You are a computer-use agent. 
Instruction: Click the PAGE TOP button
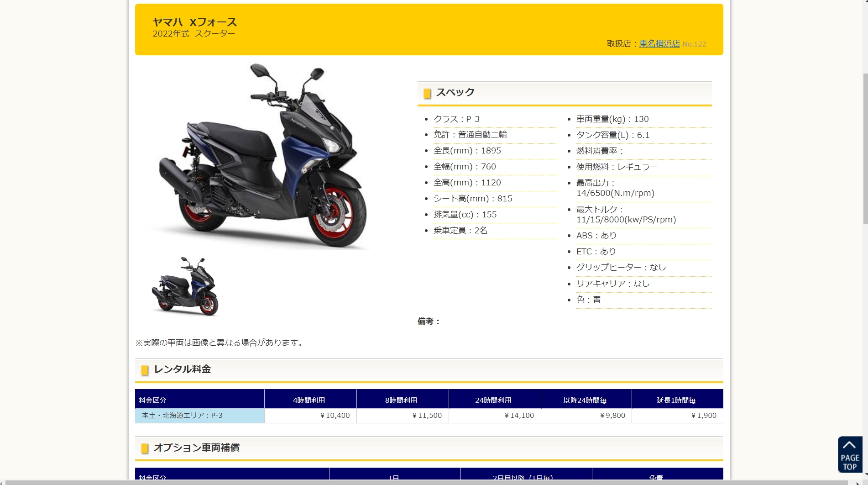pos(850,454)
